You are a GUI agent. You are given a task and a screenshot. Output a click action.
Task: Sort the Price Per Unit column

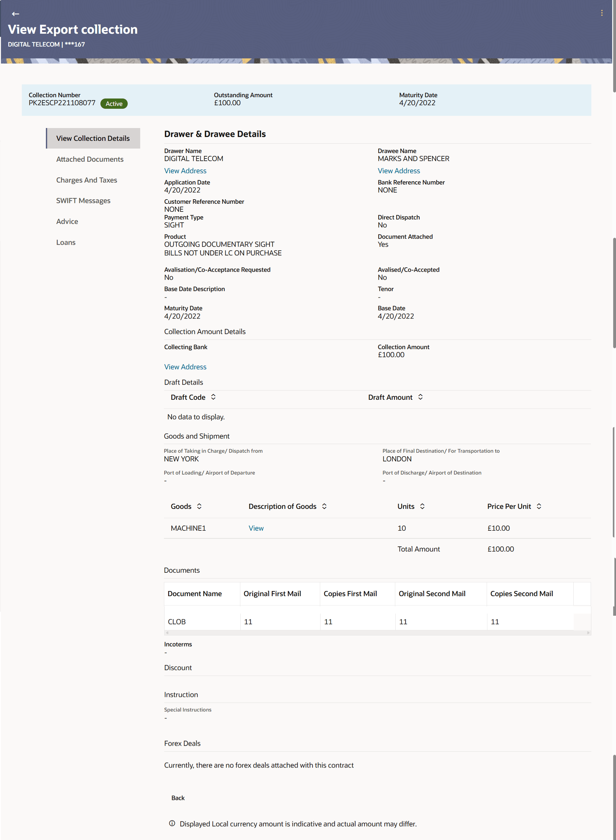[539, 506]
